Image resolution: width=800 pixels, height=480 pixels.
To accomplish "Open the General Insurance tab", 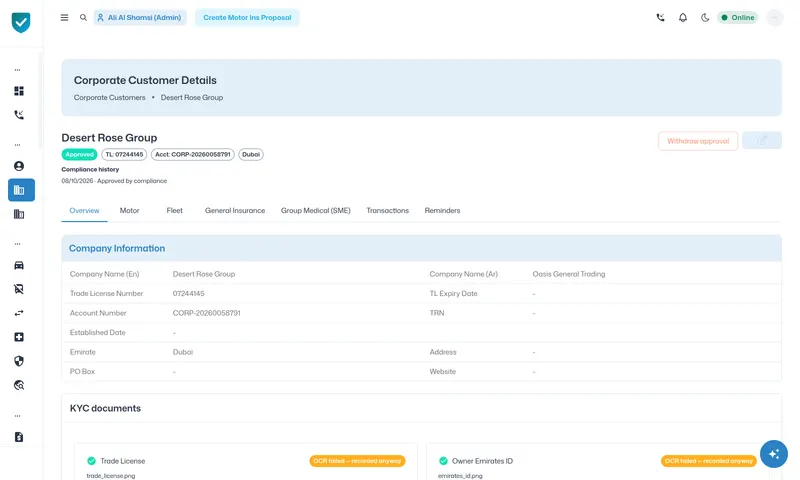I will [x=235, y=211].
